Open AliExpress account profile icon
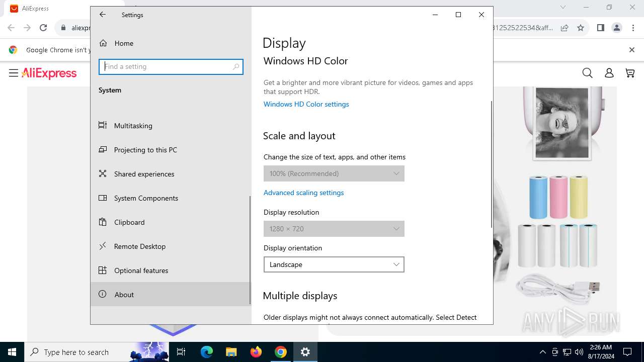Viewport: 644px width, 362px height. pyautogui.click(x=609, y=73)
